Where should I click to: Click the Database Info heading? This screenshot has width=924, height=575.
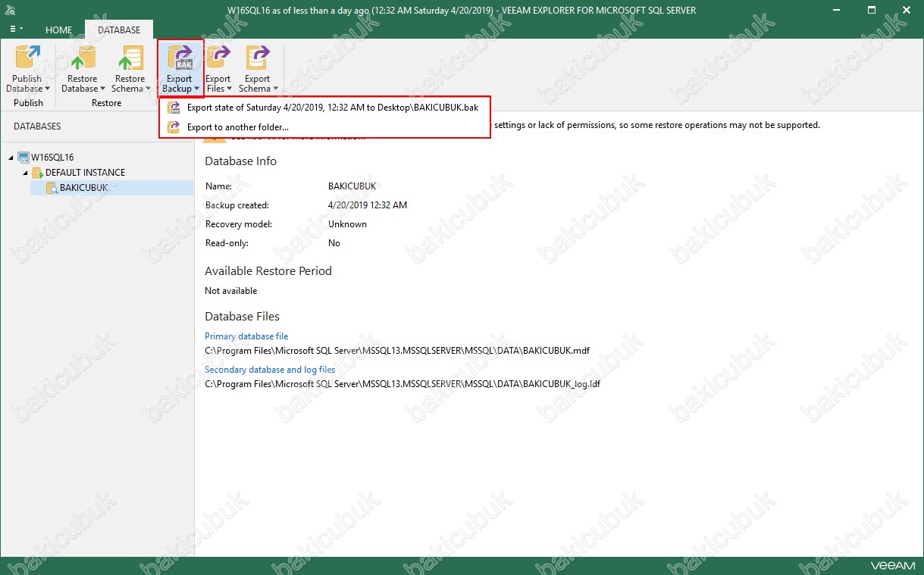pos(240,161)
